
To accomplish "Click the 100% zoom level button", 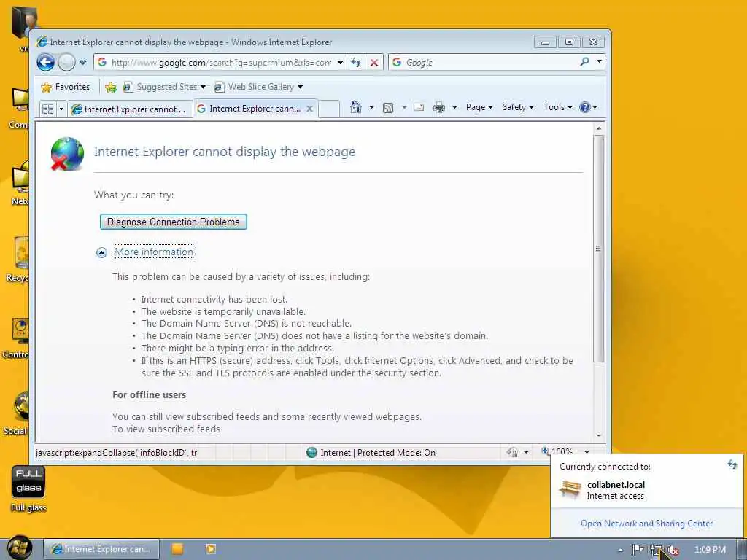I will coord(557,451).
